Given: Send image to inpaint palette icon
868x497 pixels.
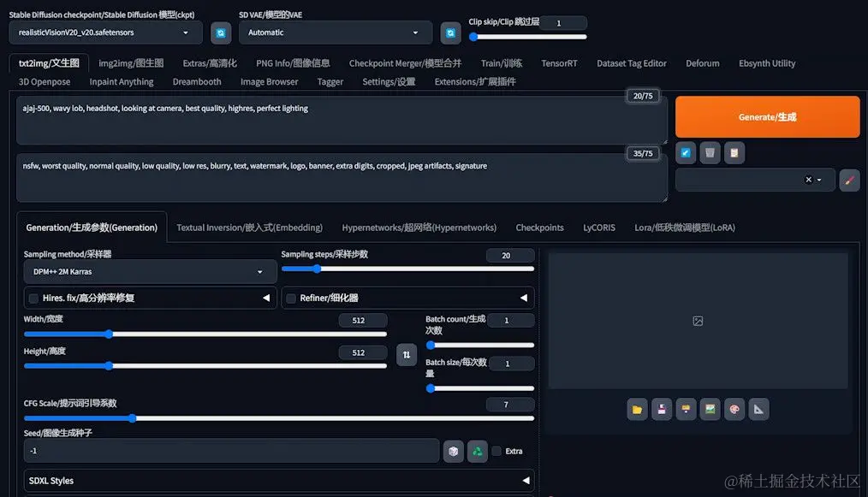Looking at the screenshot, I should pos(734,410).
